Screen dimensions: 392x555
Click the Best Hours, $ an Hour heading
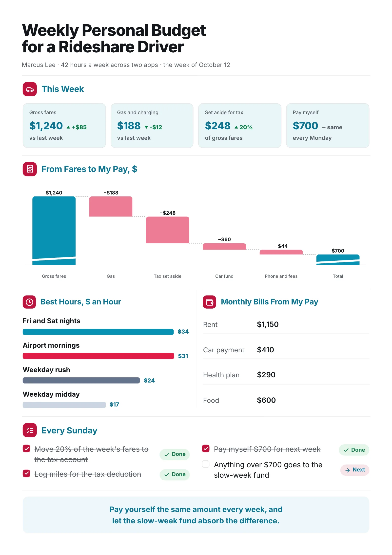81,302
